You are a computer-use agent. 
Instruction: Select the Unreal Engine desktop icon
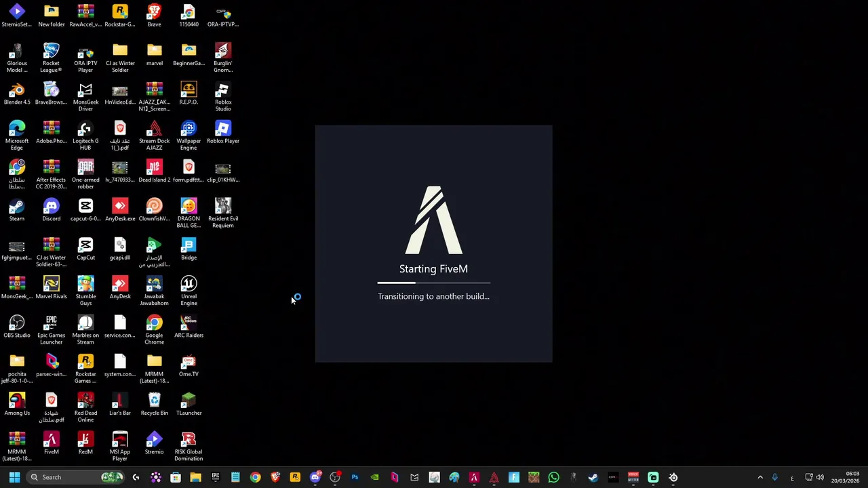[x=189, y=291]
